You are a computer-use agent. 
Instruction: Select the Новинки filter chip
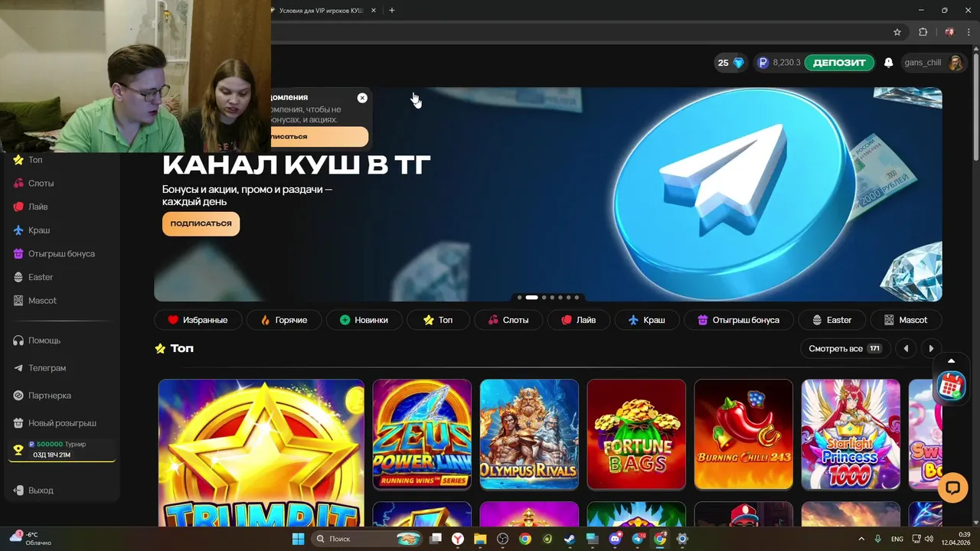364,320
